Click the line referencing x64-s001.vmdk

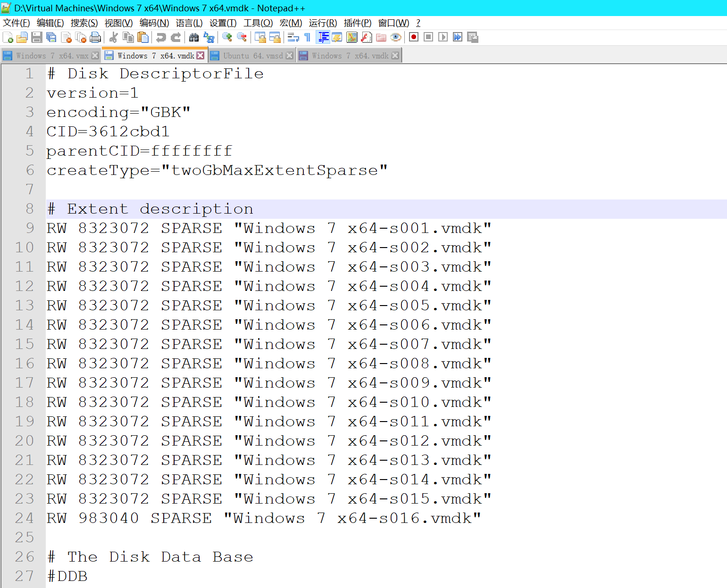tap(269, 228)
